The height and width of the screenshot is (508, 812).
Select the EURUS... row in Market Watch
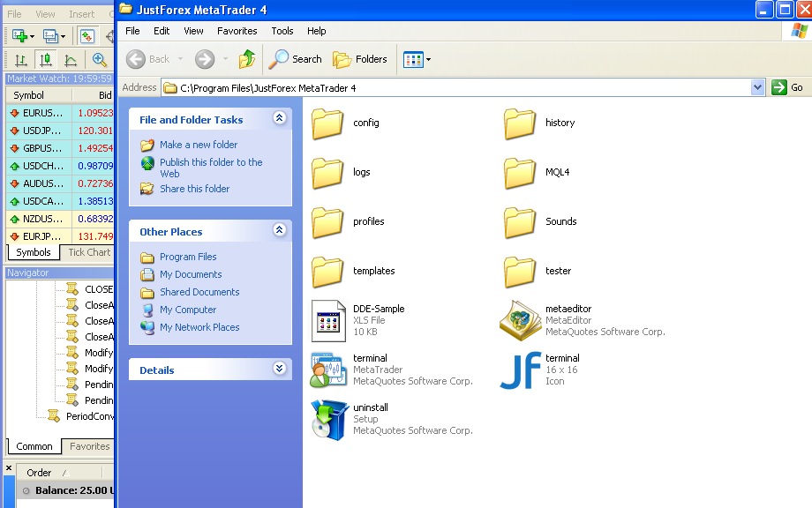61,113
